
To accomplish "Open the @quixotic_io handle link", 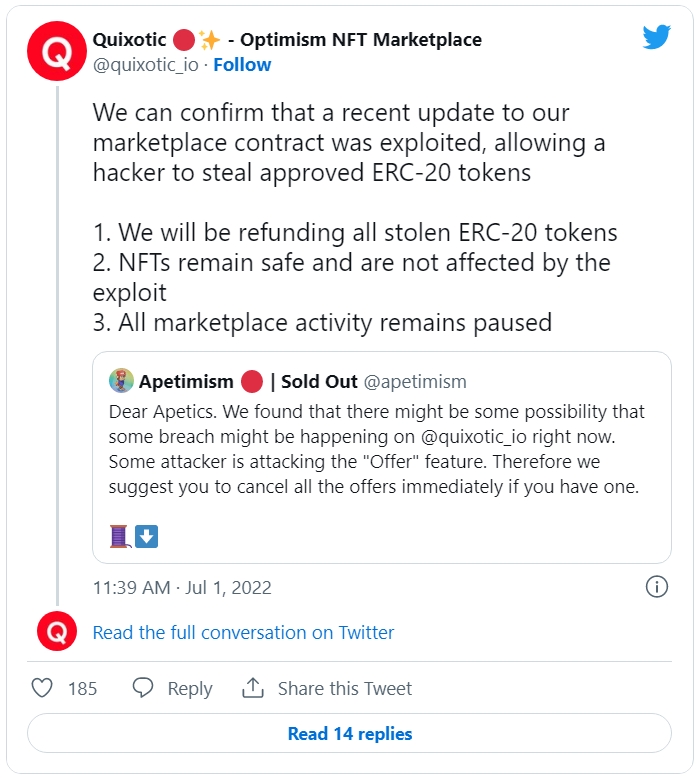I will 146,65.
